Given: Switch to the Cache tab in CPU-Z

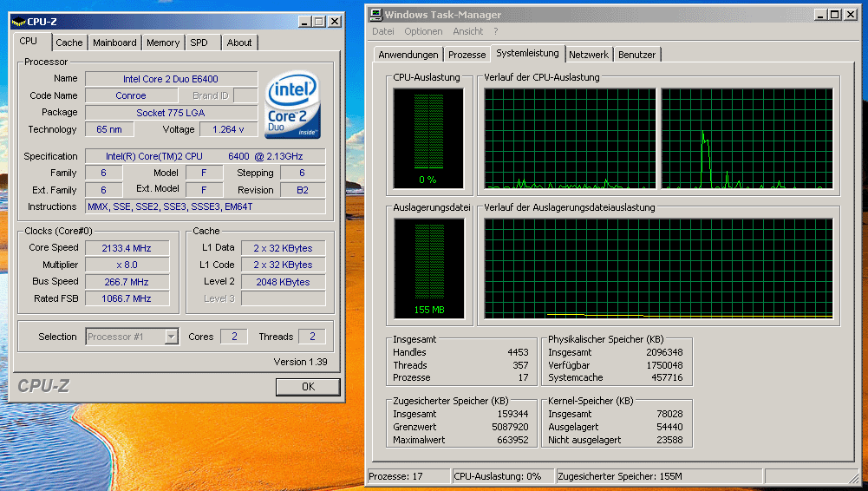Looking at the screenshot, I should (69, 43).
